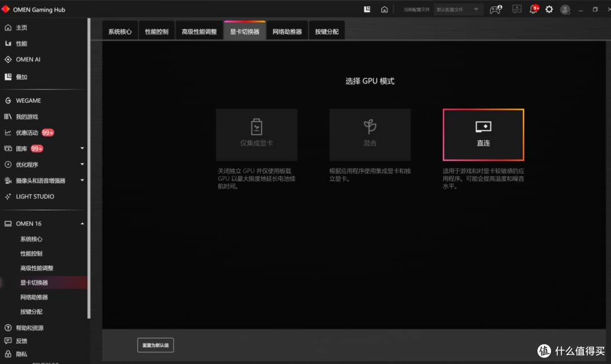
Task: Switch to the 高级性能调整 tab
Action: click(x=199, y=31)
